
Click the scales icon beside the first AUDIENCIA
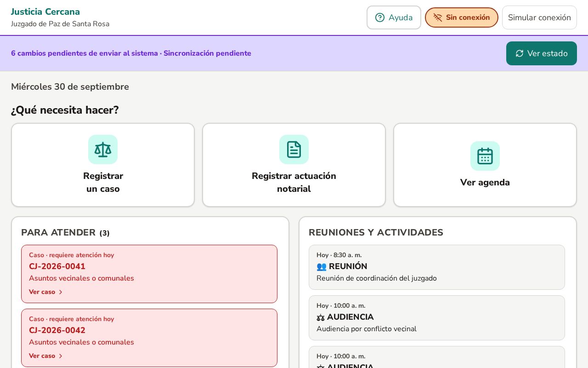click(x=321, y=317)
